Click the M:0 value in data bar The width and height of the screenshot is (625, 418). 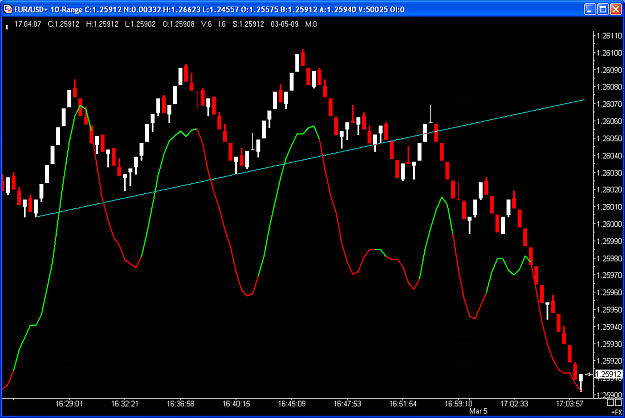coord(311,24)
